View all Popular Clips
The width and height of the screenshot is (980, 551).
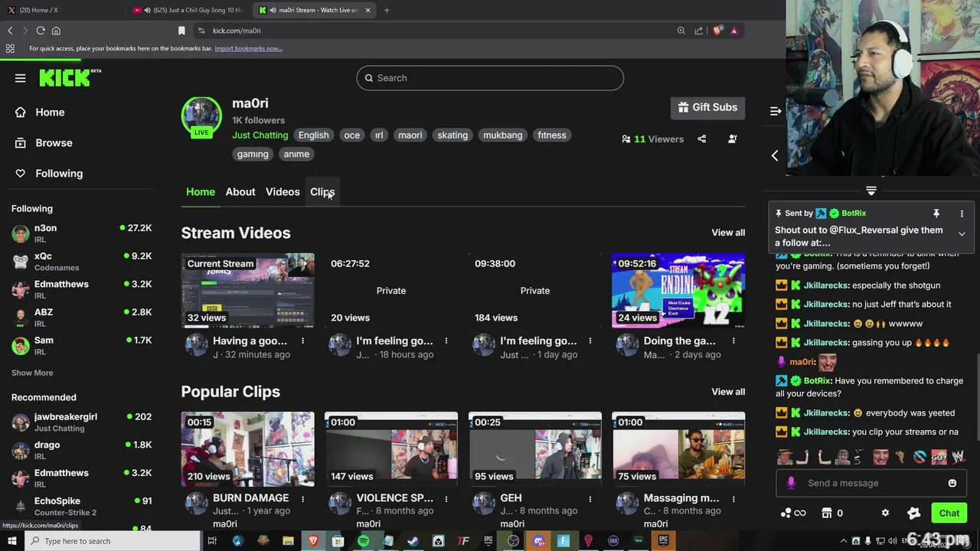[x=728, y=392]
